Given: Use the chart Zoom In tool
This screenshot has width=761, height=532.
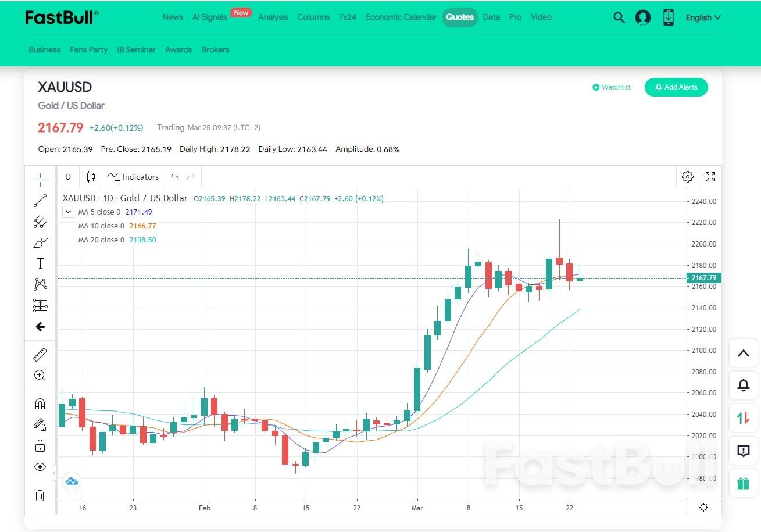Looking at the screenshot, I should tap(40, 375).
